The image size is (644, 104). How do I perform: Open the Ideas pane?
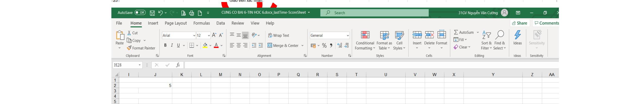(517, 38)
